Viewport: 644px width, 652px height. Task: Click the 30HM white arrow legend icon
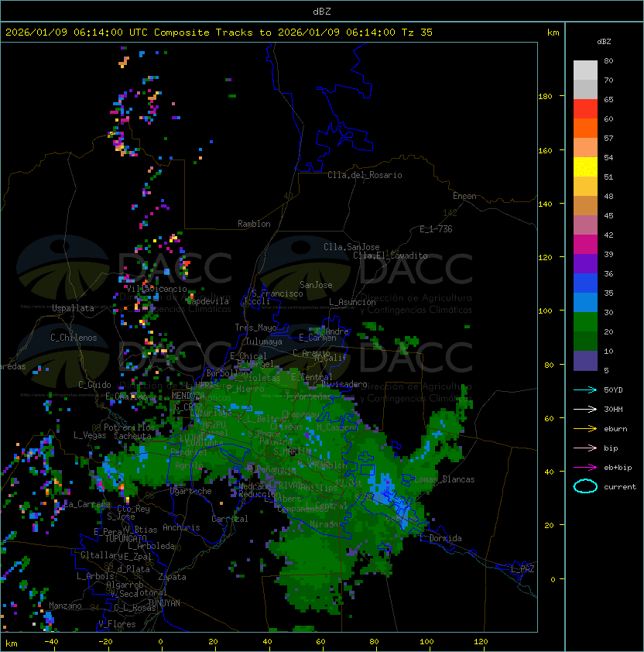click(585, 409)
